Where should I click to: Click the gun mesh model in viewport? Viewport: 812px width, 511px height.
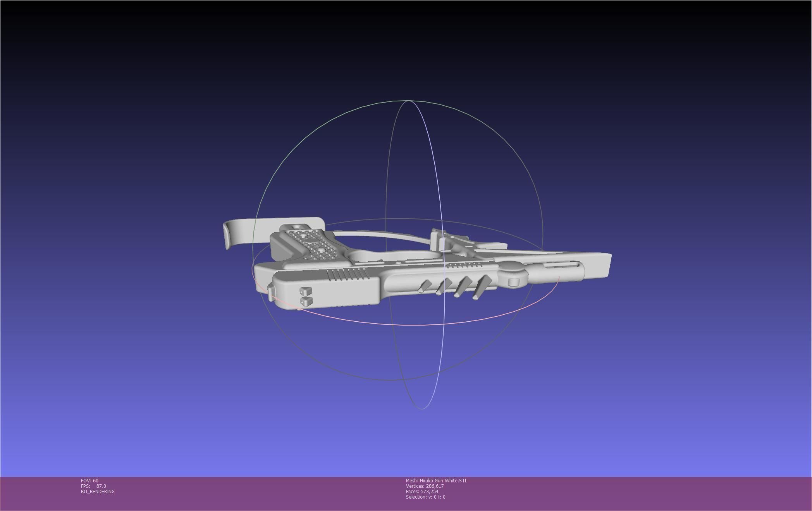click(x=417, y=264)
